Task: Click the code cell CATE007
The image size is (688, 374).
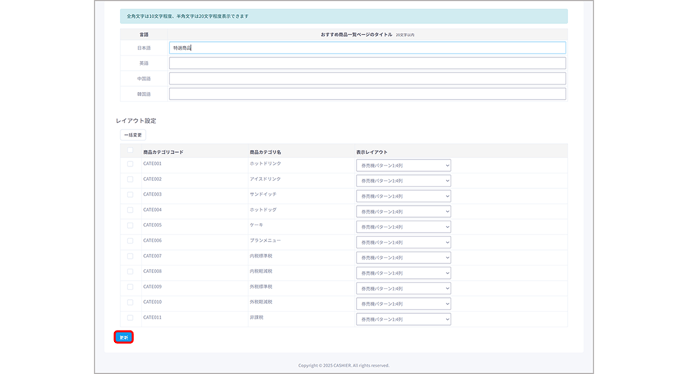Action: [152, 255]
